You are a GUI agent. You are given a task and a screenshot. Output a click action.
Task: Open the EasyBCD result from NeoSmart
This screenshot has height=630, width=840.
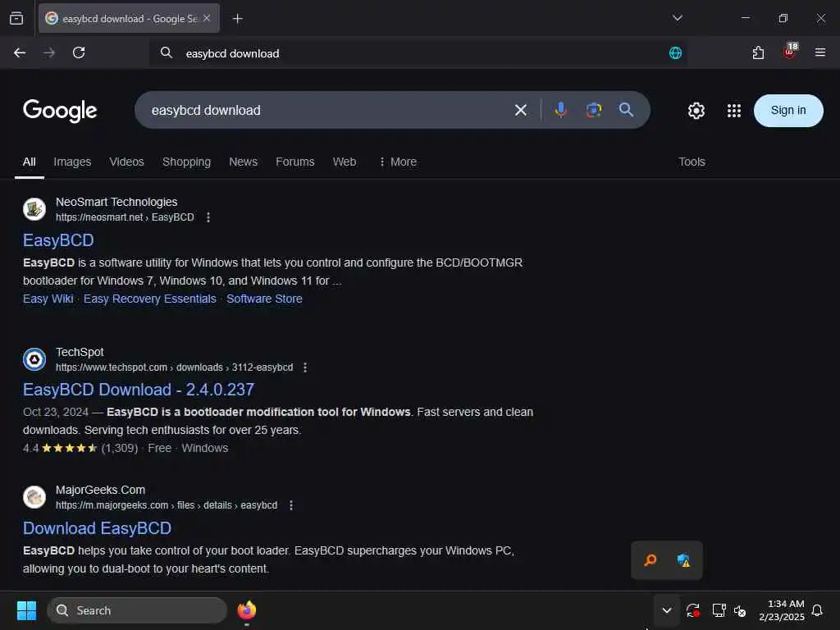[x=58, y=240]
